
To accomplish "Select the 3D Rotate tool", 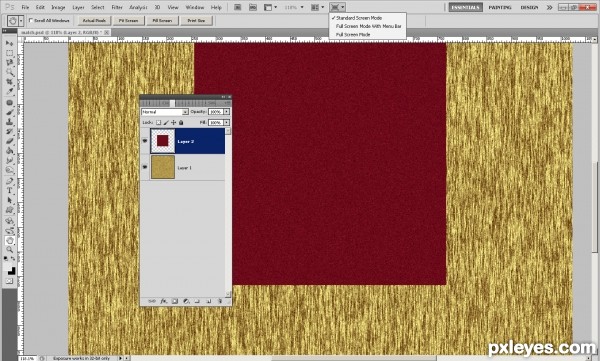I will (x=10, y=221).
